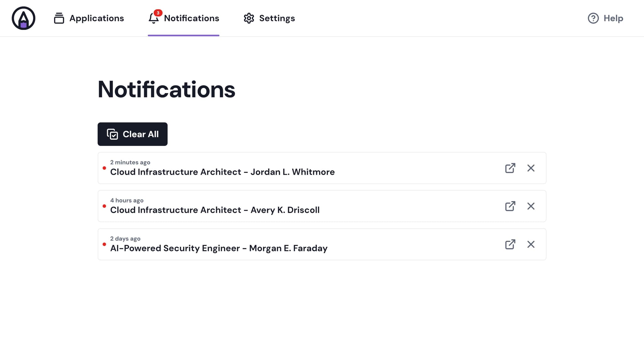Click unread dot on Avery K. Driscoll row
The height and width of the screenshot is (362, 644).
(104, 206)
